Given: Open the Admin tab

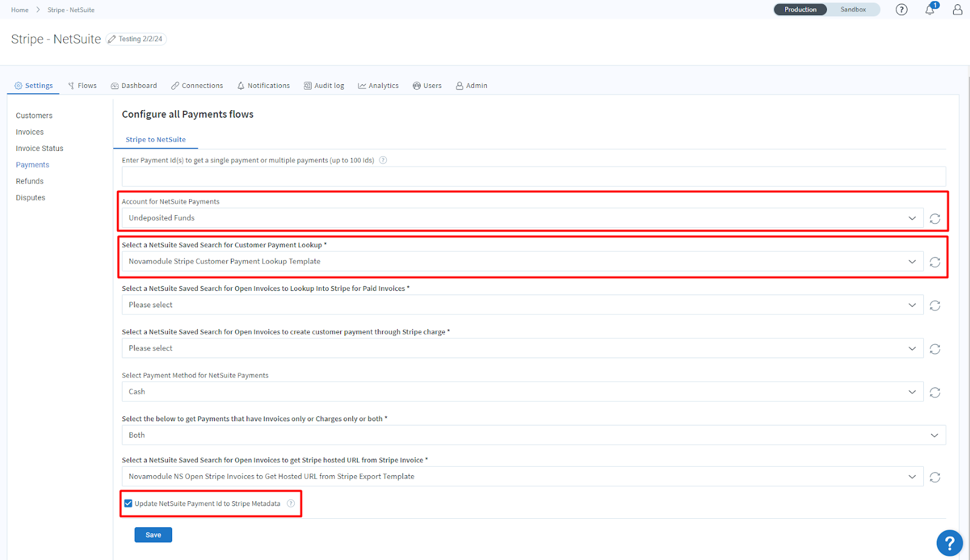Looking at the screenshot, I should pyautogui.click(x=472, y=86).
